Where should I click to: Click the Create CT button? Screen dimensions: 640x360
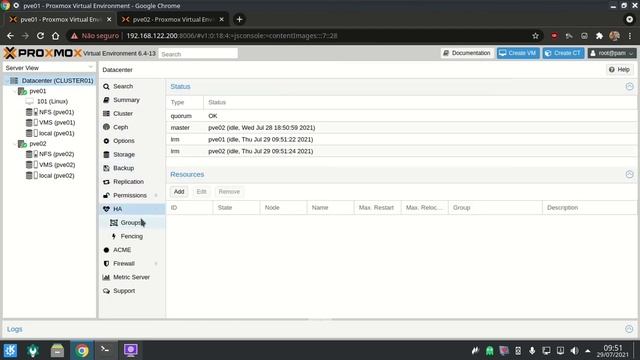(563, 53)
